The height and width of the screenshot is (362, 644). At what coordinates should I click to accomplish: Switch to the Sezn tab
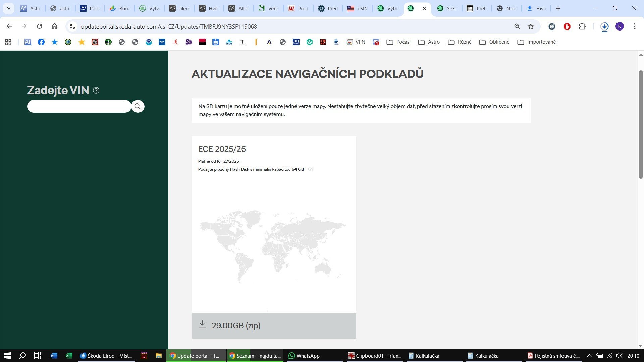447,8
